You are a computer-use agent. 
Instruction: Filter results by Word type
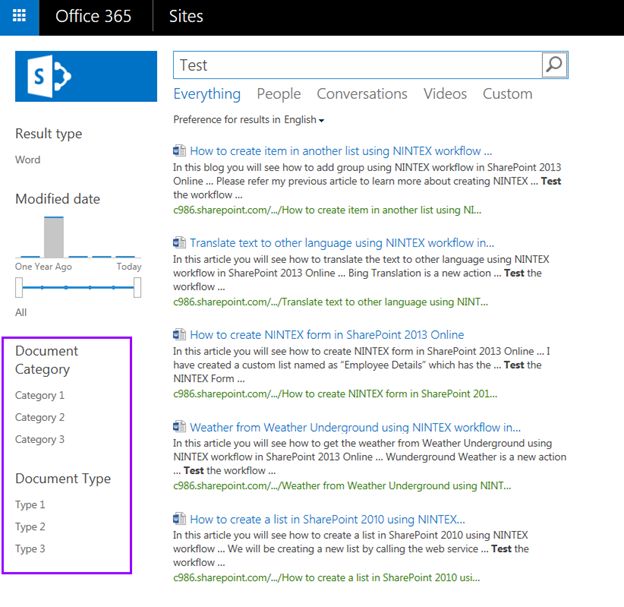(27, 160)
